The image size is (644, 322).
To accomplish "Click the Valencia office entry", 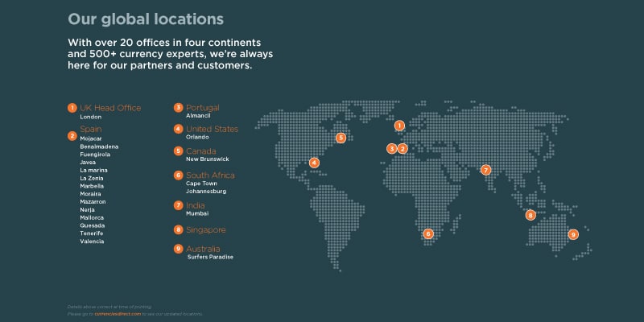I will click(x=92, y=242).
